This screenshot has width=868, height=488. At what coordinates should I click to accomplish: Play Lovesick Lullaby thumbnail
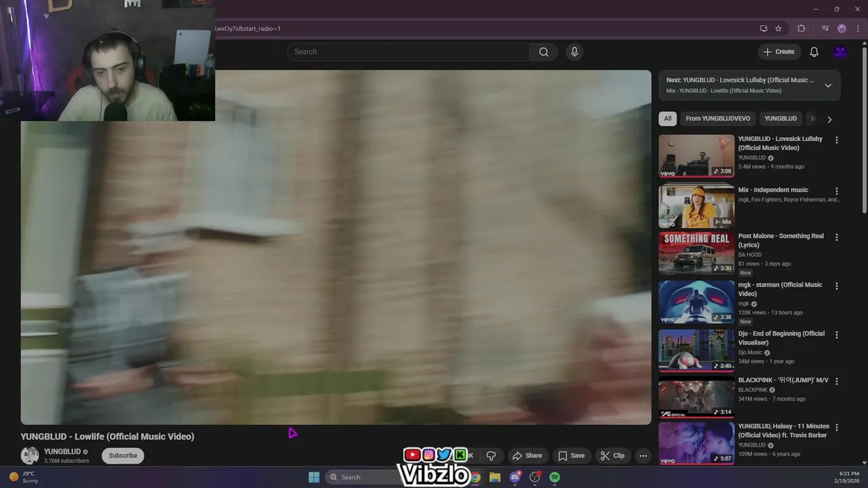point(696,156)
